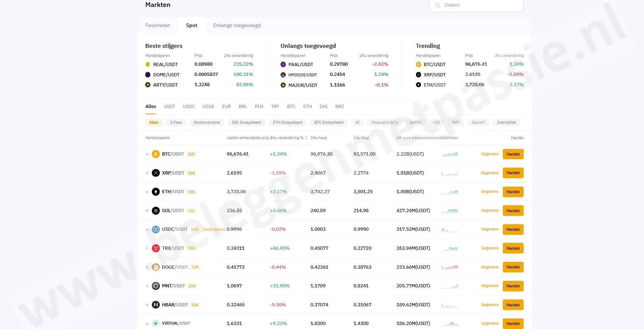Sort by 24u verandering % column arrows
Viewport: 644px width, 329px height.
[x=306, y=138]
